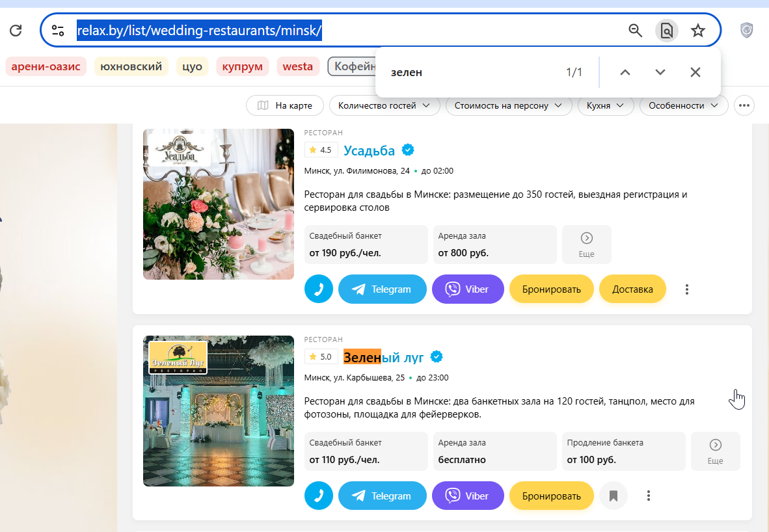Image resolution: width=769 pixels, height=532 pixels.
Task: Click Бронировать for Усадьба
Action: pos(551,289)
